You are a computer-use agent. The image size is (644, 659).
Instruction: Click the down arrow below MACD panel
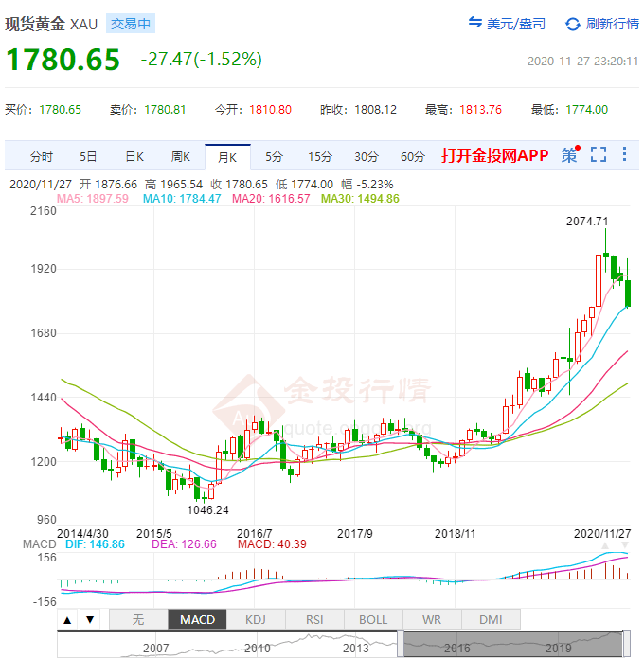click(90, 620)
